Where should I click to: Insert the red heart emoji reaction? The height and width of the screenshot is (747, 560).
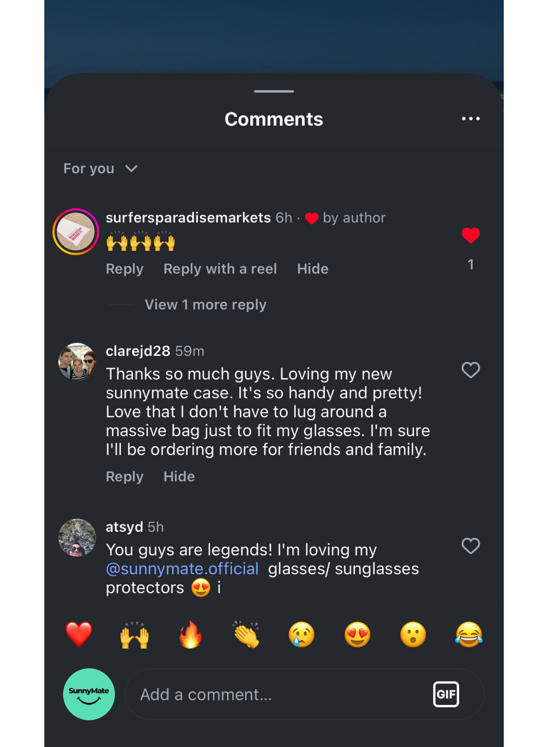coord(79,635)
